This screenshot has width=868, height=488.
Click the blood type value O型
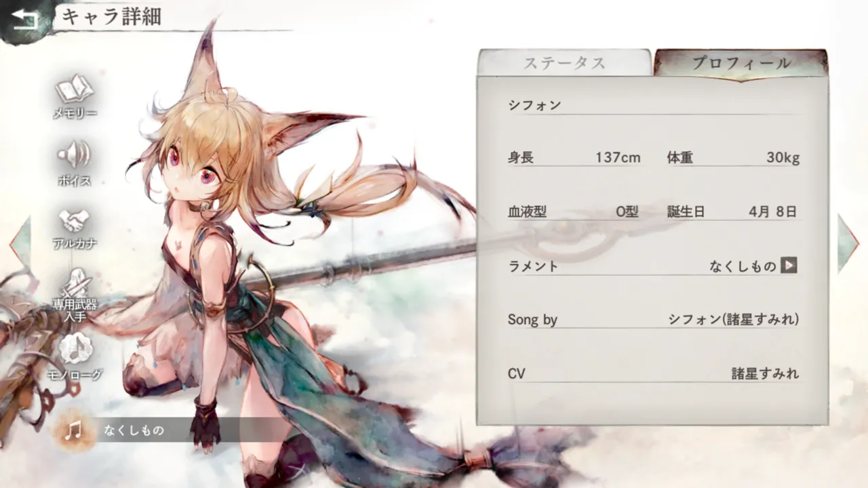tap(627, 211)
